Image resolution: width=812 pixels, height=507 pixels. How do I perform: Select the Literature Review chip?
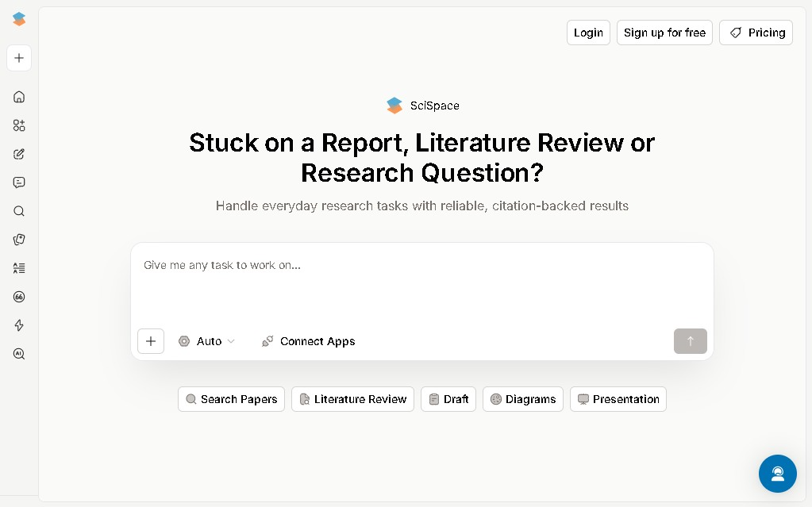tap(352, 399)
